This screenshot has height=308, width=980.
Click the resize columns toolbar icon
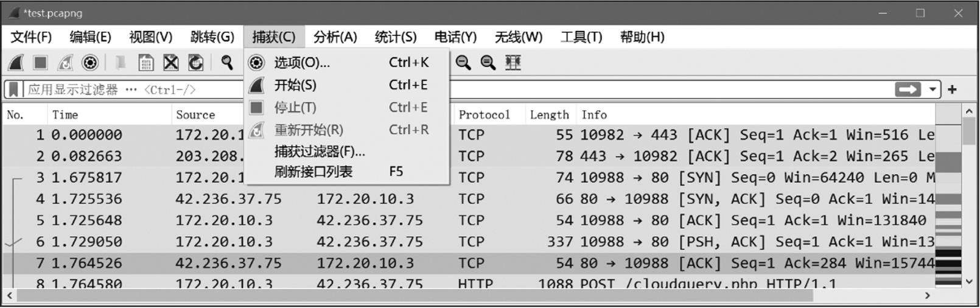[x=513, y=63]
